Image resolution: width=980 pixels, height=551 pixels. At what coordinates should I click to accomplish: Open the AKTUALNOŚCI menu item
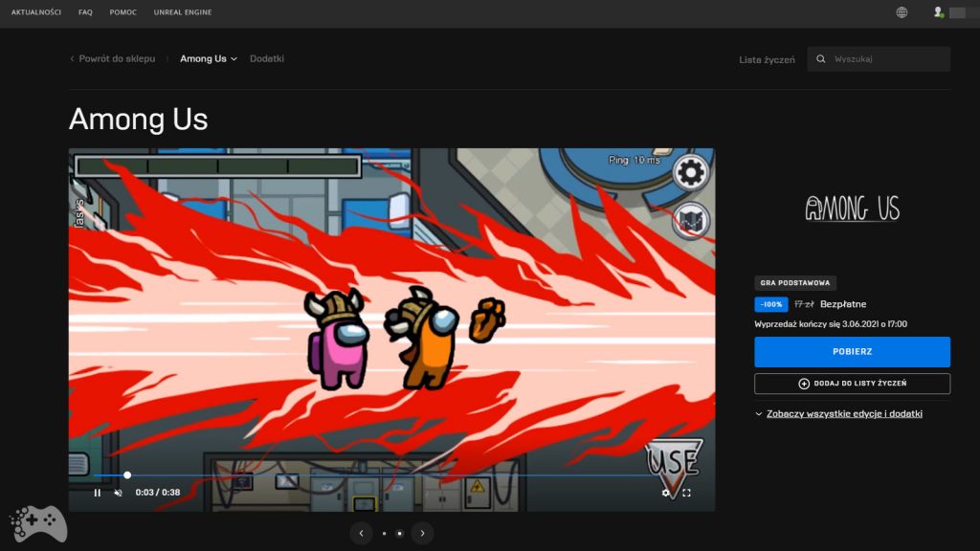pos(36,12)
